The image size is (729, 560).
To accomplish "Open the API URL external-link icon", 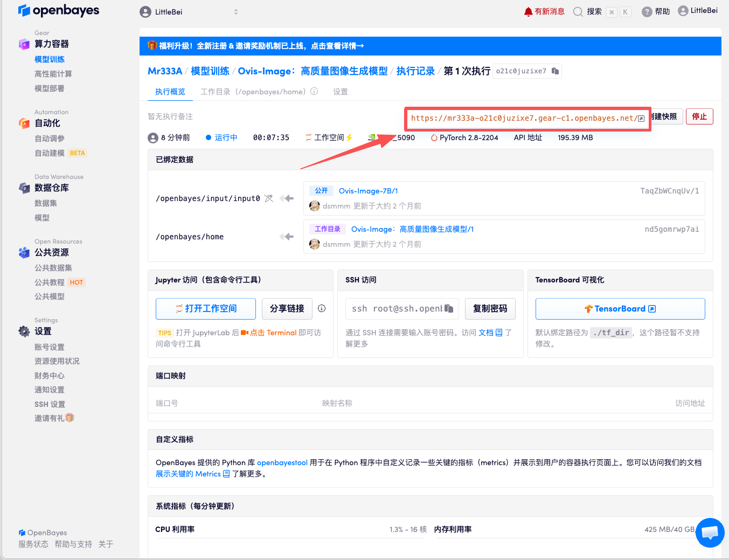I will (x=641, y=119).
